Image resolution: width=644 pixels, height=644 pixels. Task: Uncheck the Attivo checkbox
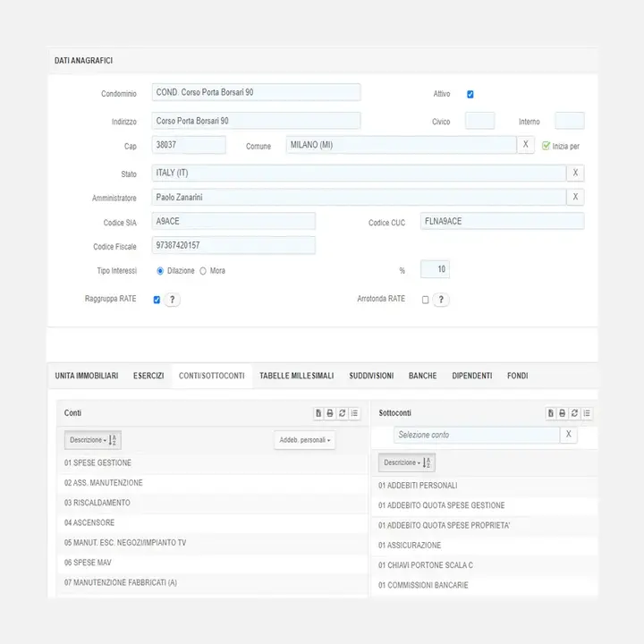click(x=470, y=94)
